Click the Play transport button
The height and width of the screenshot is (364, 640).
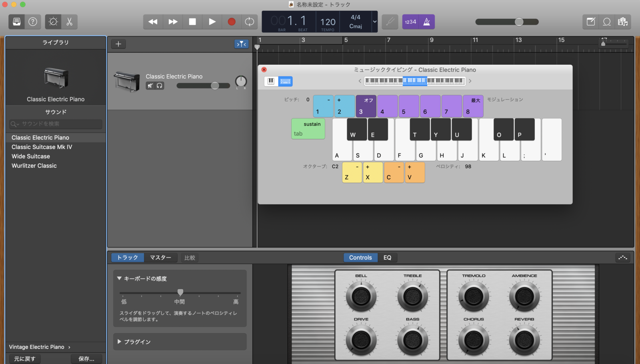[x=212, y=22]
